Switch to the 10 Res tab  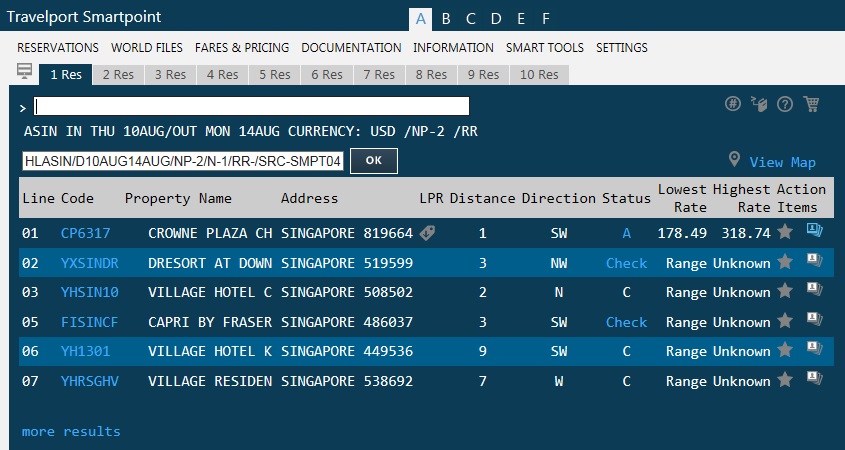pyautogui.click(x=539, y=74)
